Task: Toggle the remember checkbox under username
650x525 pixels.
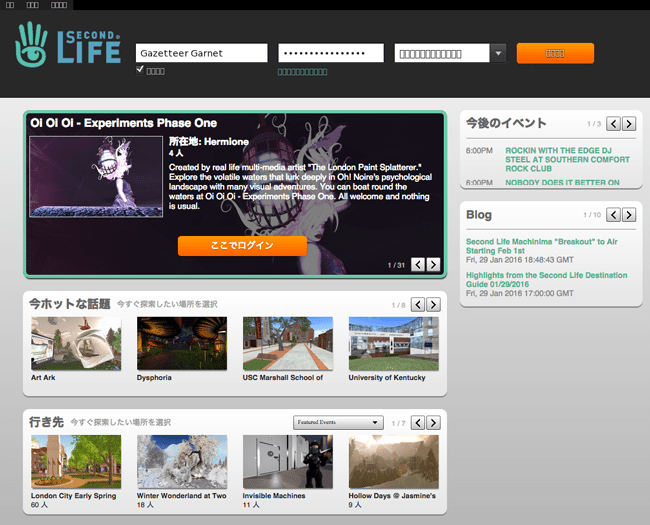Action: tap(140, 70)
